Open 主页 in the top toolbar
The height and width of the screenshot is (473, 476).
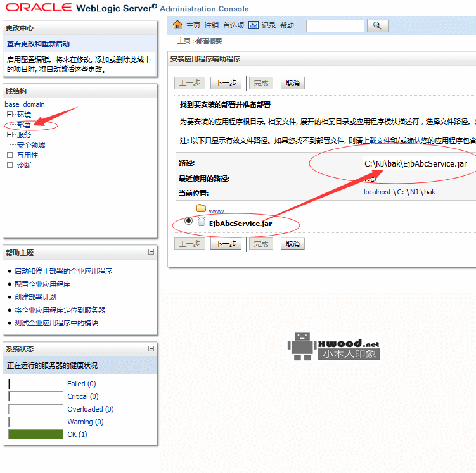[193, 25]
